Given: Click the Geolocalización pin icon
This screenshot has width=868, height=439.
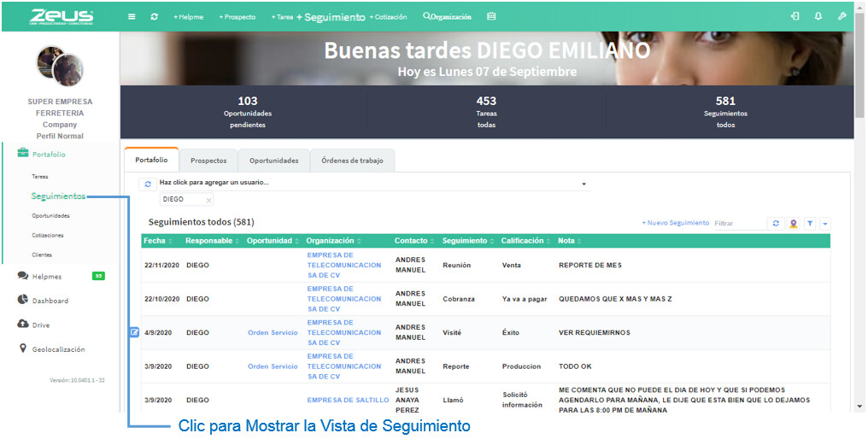Looking at the screenshot, I should [23, 348].
